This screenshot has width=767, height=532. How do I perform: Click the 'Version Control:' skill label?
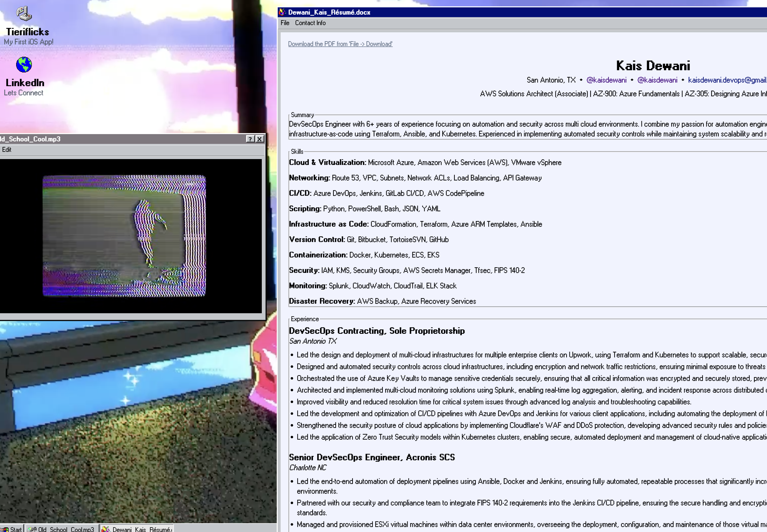(317, 239)
